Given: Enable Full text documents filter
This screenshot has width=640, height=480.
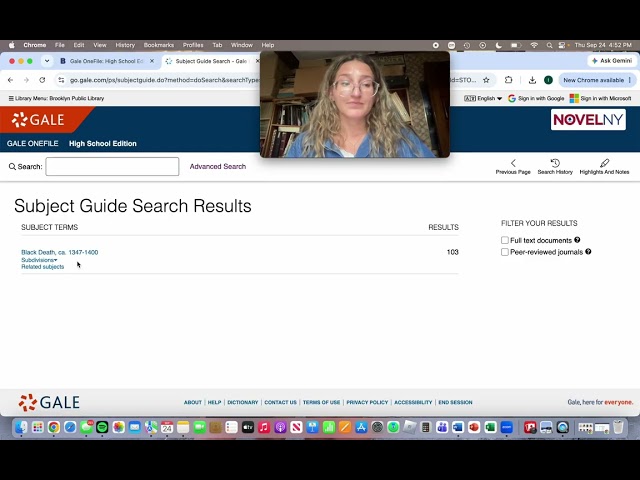Looking at the screenshot, I should [505, 240].
